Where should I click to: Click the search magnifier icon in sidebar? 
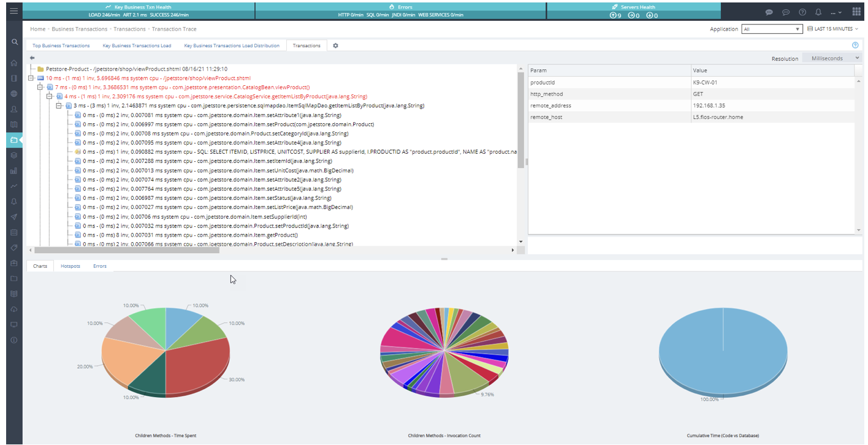click(x=14, y=42)
